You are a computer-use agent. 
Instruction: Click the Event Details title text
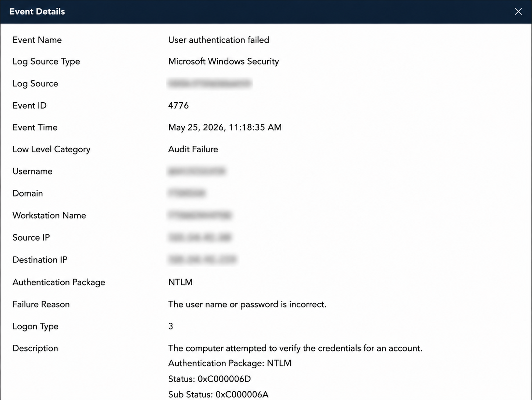[x=37, y=11]
